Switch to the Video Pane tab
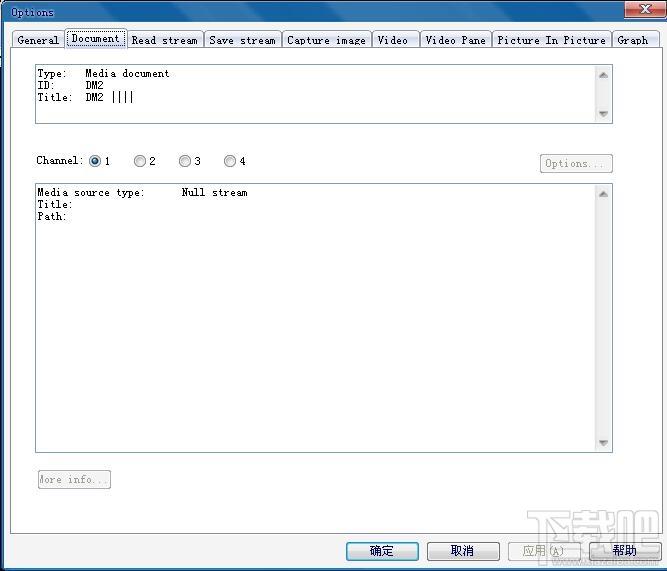 pos(456,40)
